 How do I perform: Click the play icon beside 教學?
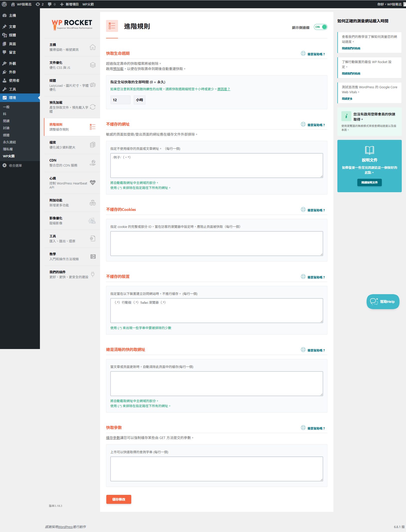point(93,257)
